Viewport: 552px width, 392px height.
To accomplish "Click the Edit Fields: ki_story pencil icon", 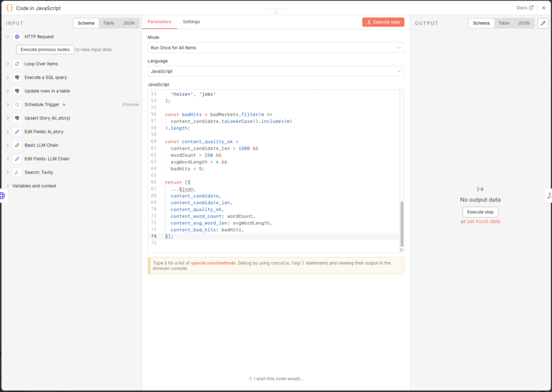I will [x=17, y=131].
